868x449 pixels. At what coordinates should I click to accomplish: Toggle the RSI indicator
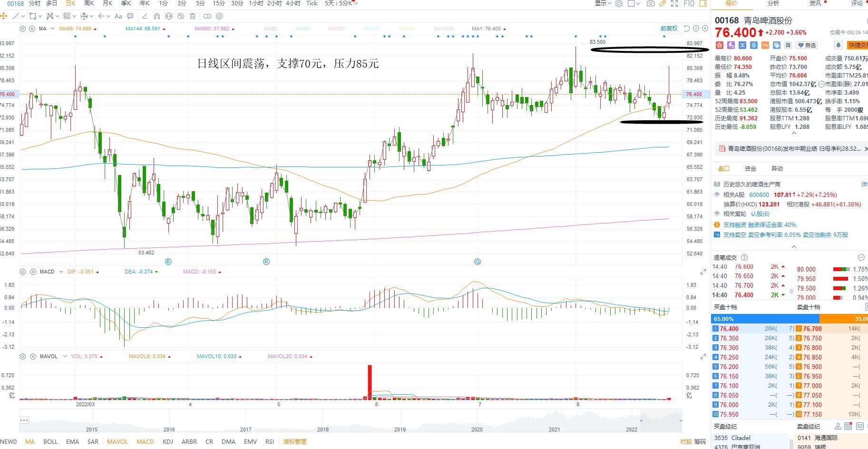point(270,442)
